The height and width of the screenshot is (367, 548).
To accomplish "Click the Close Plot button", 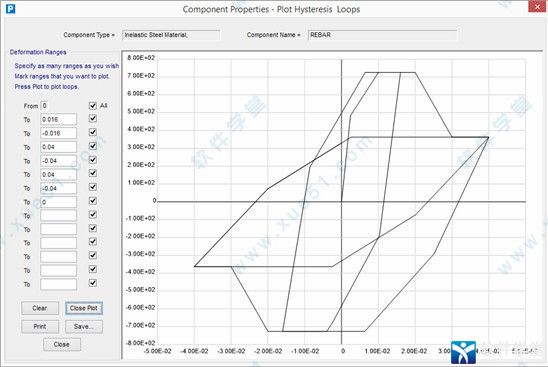I will [x=84, y=308].
